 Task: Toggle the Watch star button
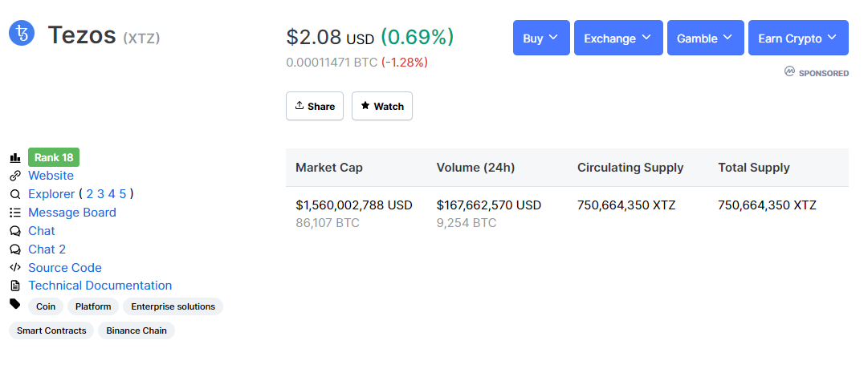[x=382, y=106]
